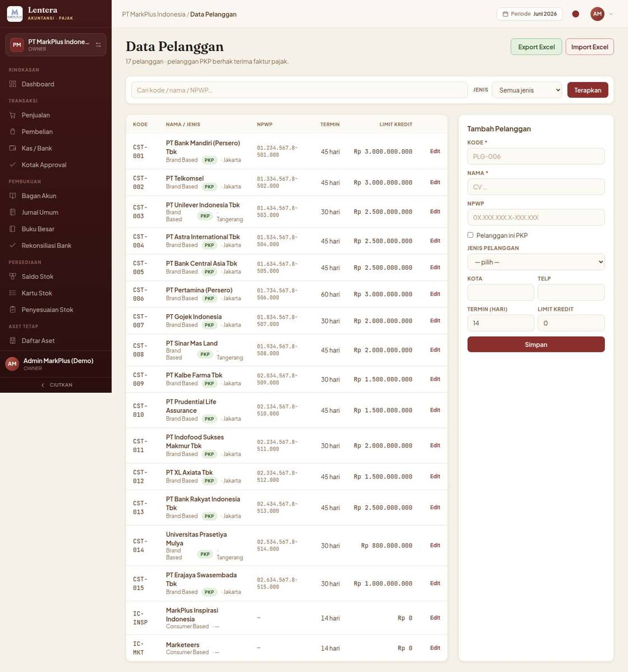This screenshot has height=672, width=628.
Task: Focus the Cari kode / nama / NPWP search field
Action: point(299,90)
